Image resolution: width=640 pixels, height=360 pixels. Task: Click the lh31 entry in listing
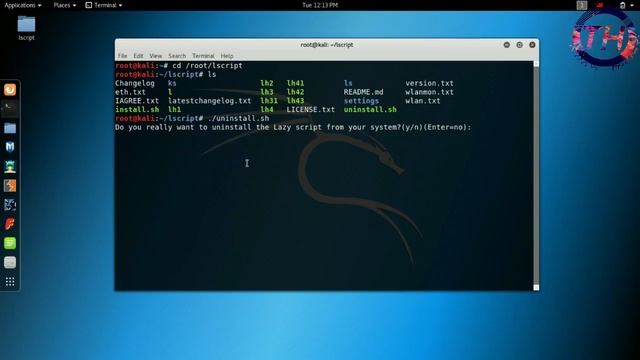tap(269, 101)
